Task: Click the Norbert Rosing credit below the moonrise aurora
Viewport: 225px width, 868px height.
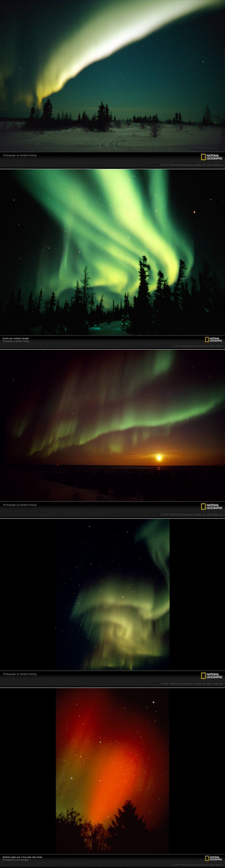Action: [20, 505]
